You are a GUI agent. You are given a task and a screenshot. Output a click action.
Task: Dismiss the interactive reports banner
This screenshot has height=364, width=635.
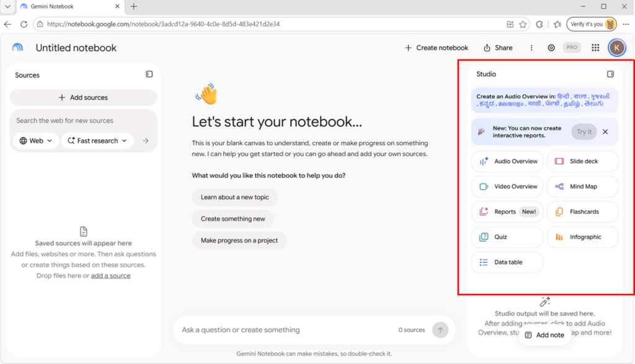coord(605,131)
